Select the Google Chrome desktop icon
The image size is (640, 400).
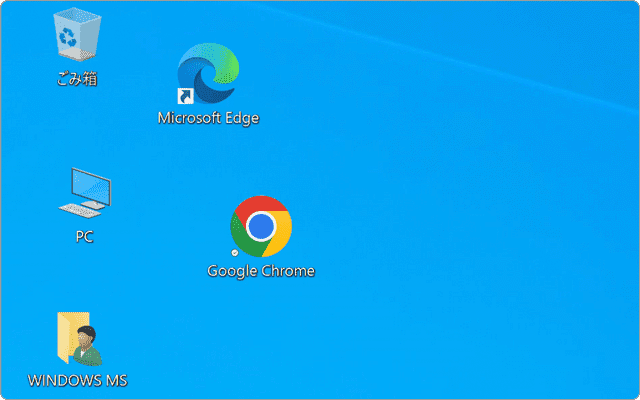coord(261,227)
